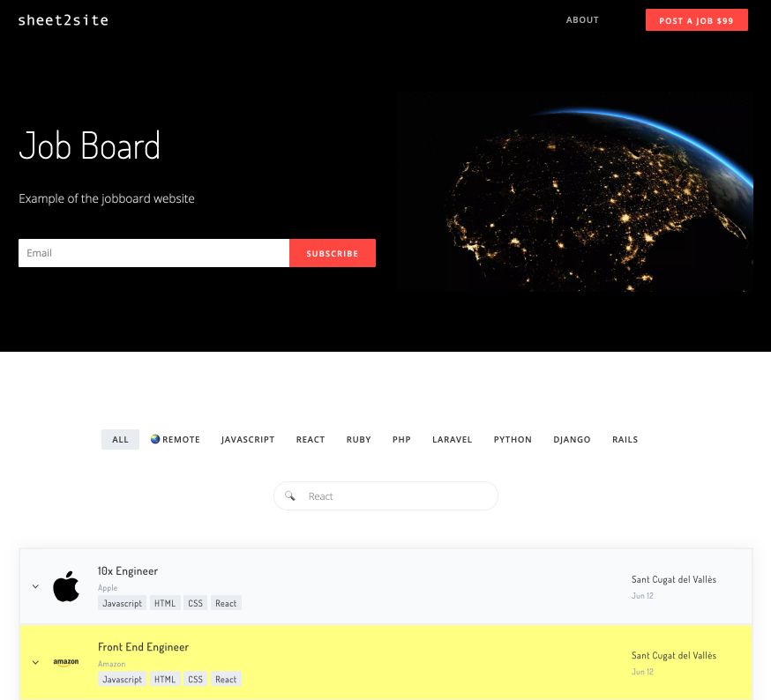The height and width of the screenshot is (700, 771).
Task: Focus the Email input field
Action: point(153,253)
